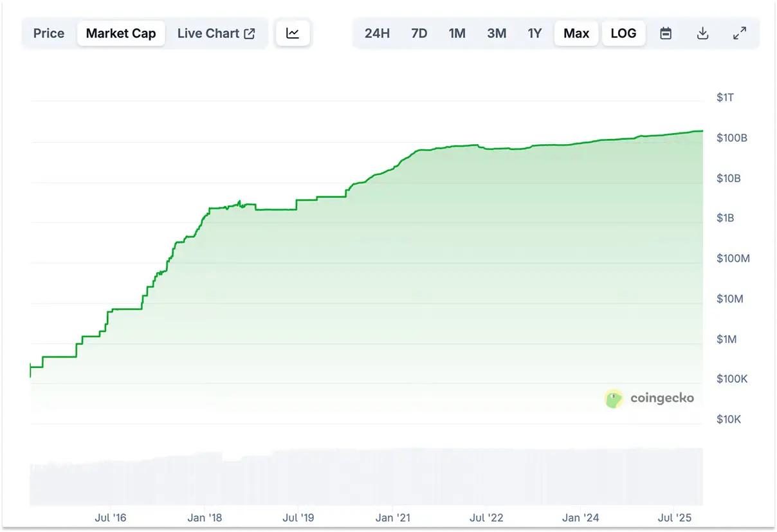The height and width of the screenshot is (532, 777).
Task: Choose the 7D time range
Action: coord(419,33)
